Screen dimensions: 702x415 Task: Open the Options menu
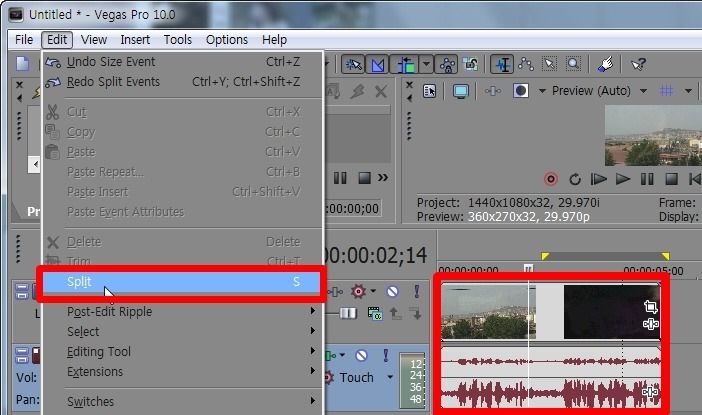point(227,40)
